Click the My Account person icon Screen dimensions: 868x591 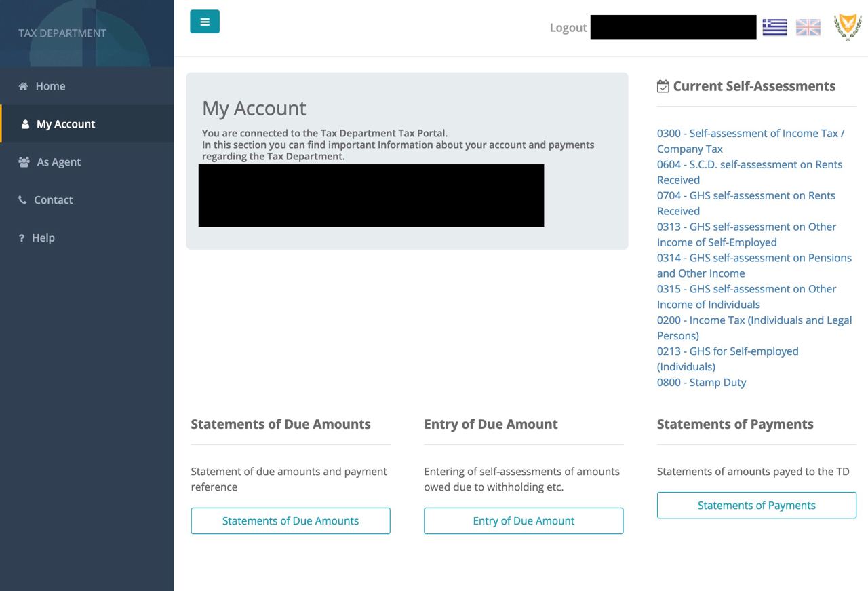25,124
